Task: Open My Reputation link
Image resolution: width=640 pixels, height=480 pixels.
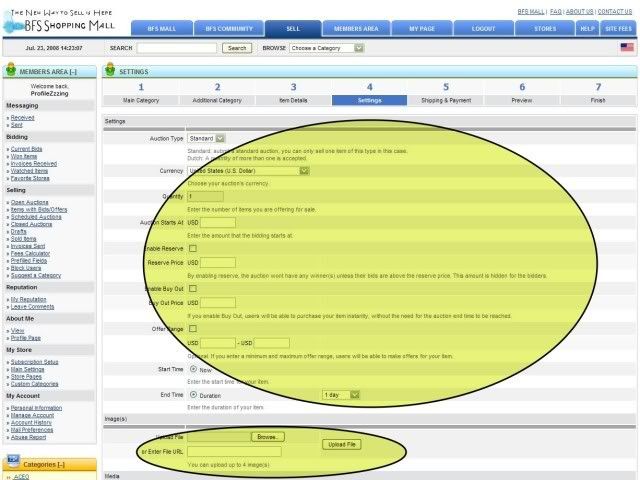Action: point(29,299)
